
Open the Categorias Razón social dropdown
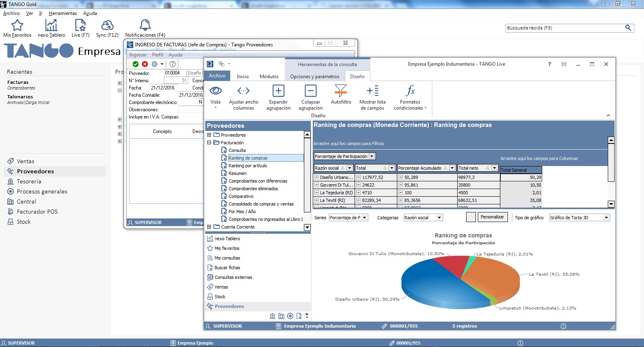(x=439, y=218)
